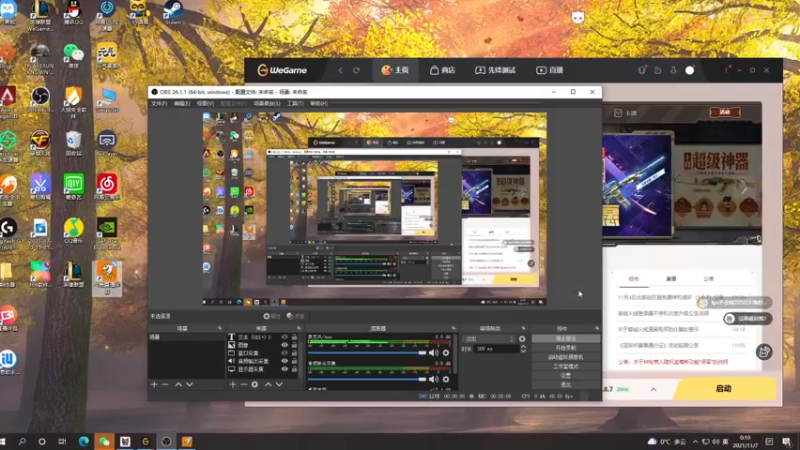Toggle lock on 窗口采集 source

(294, 353)
